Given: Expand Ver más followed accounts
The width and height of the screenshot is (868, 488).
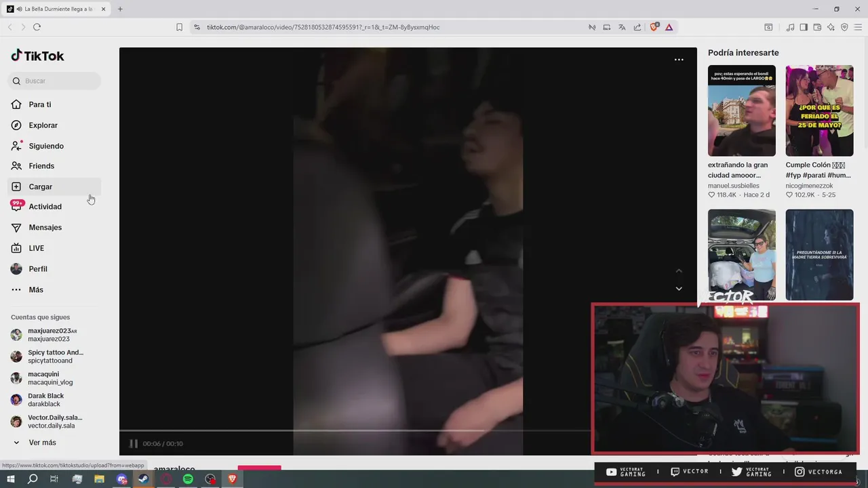Looking at the screenshot, I should [42, 443].
